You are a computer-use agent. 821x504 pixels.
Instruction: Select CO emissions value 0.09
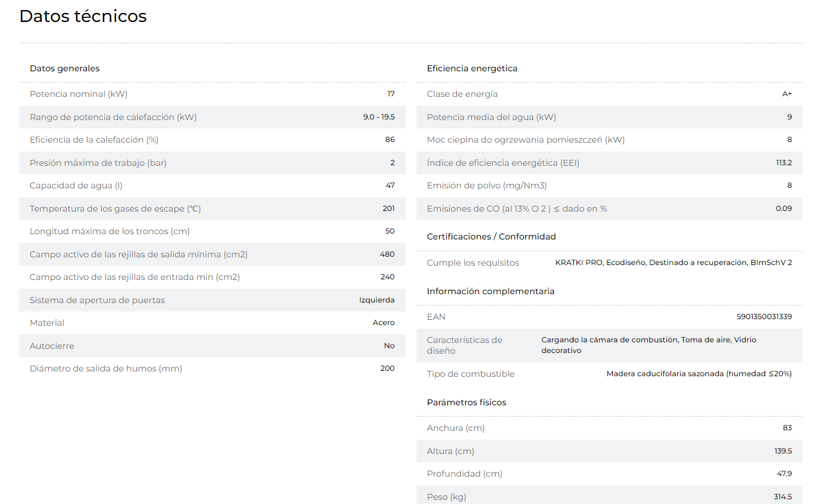point(784,209)
